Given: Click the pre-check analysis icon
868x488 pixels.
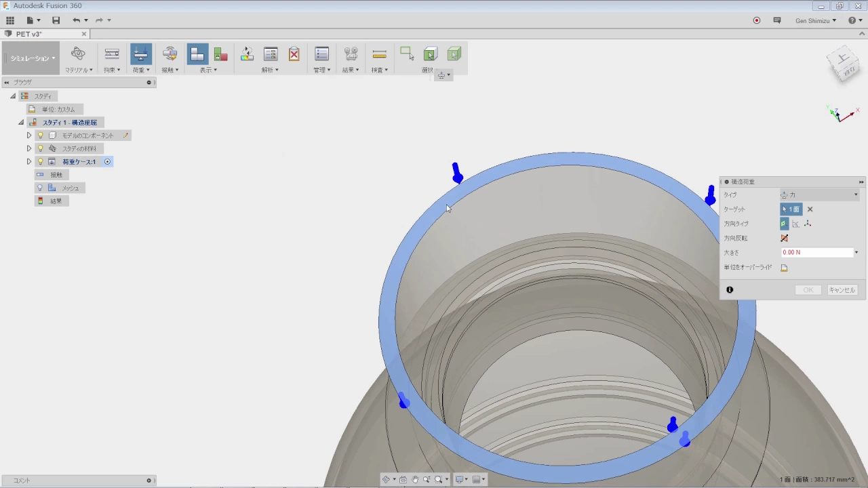Looking at the screenshot, I should pos(247,54).
